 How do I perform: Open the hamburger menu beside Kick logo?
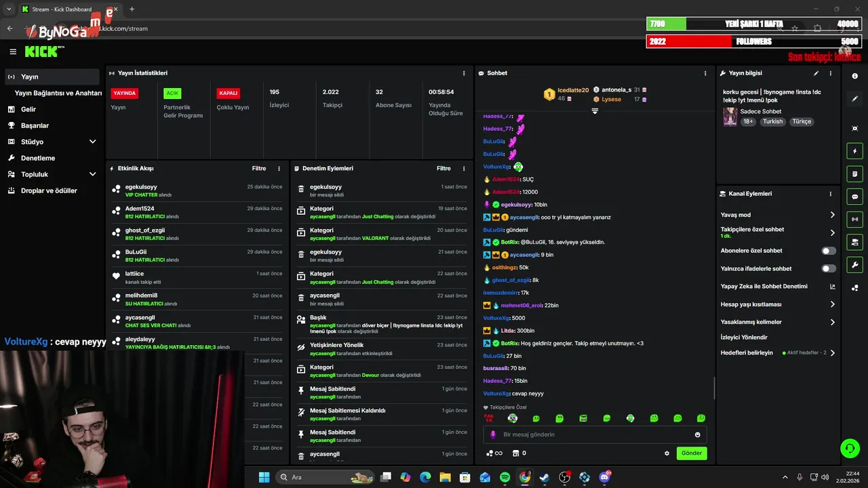[x=13, y=52]
